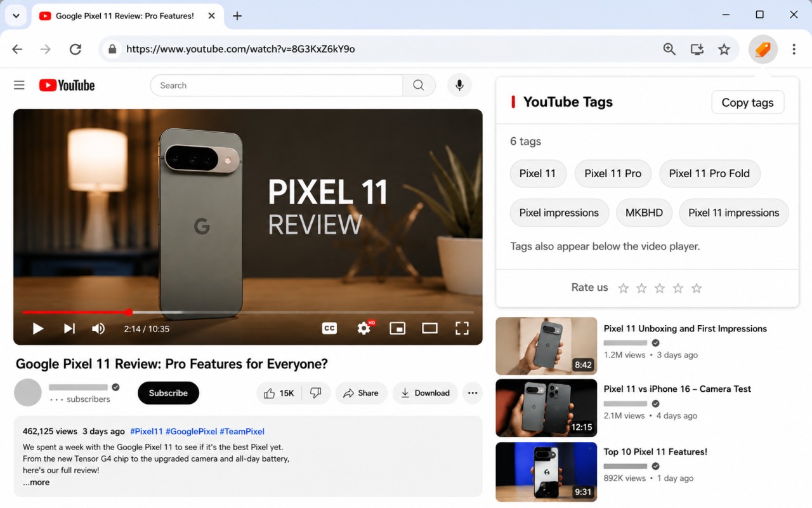Open Pixel 11 vs iPhone 16 thumbnail

[x=546, y=408]
